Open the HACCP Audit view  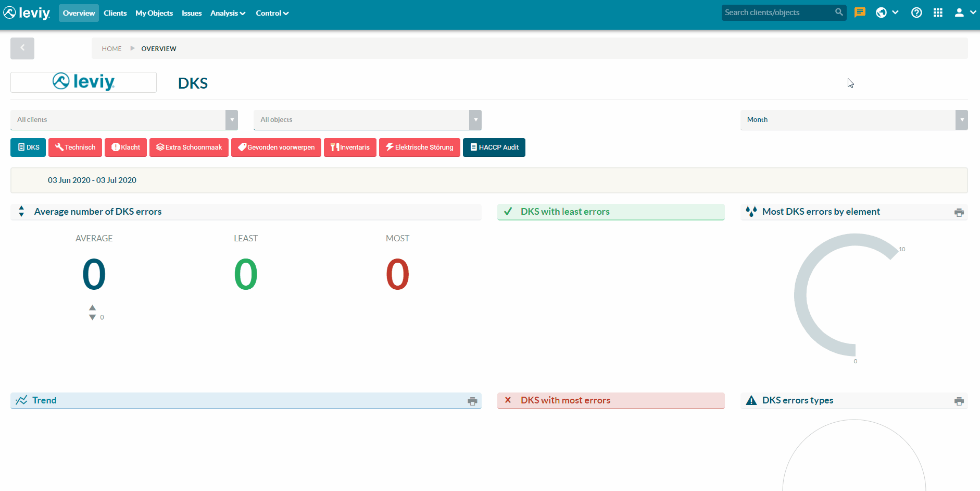point(494,148)
